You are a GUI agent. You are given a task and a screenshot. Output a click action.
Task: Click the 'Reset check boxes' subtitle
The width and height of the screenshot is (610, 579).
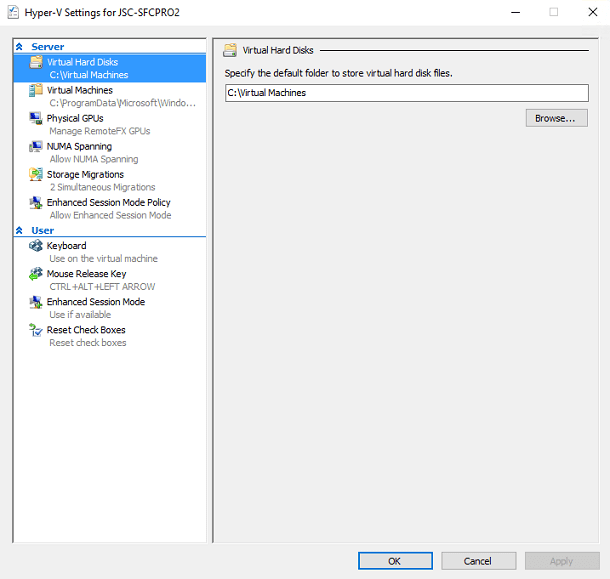point(88,343)
